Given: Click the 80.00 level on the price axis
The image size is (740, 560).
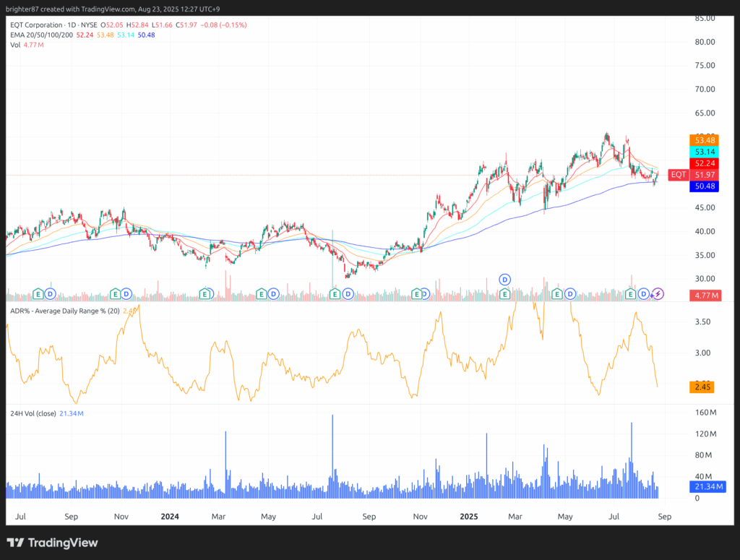Looking at the screenshot, I should point(705,42).
